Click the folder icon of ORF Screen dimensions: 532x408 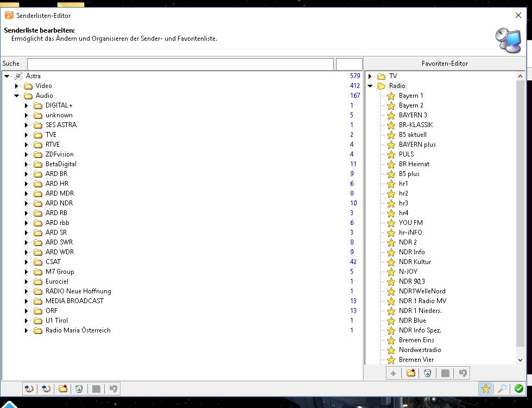(x=38, y=311)
